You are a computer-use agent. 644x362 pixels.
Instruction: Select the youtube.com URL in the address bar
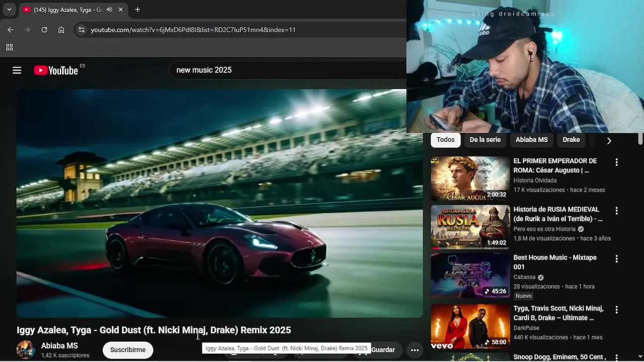click(x=193, y=30)
